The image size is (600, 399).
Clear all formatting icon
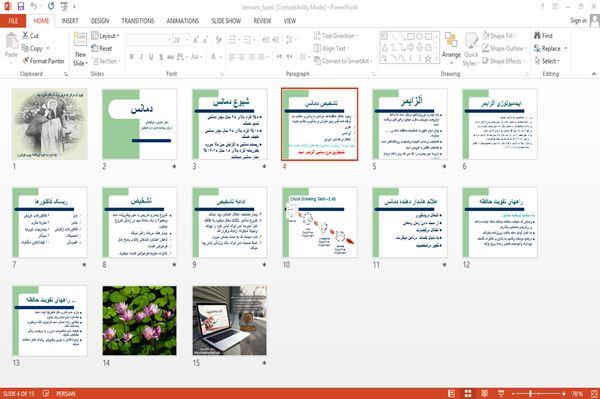pos(218,40)
